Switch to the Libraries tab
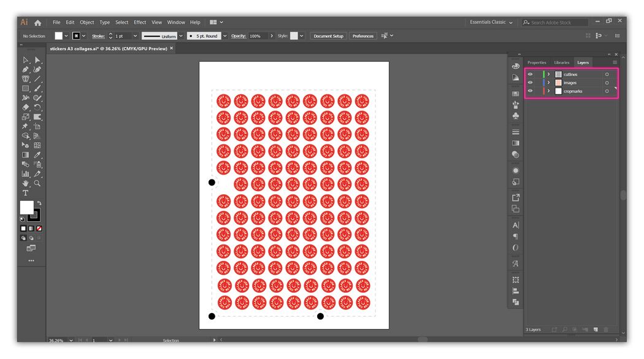644x359 pixels. [561, 62]
